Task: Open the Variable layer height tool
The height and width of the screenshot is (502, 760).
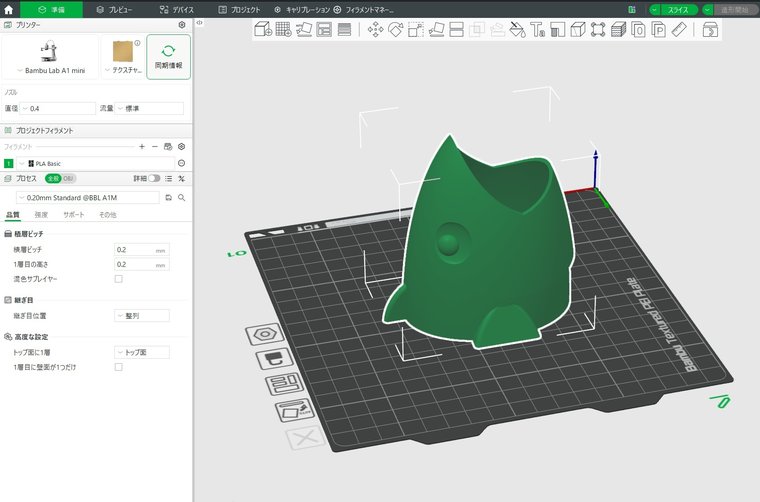Action: tap(344, 30)
